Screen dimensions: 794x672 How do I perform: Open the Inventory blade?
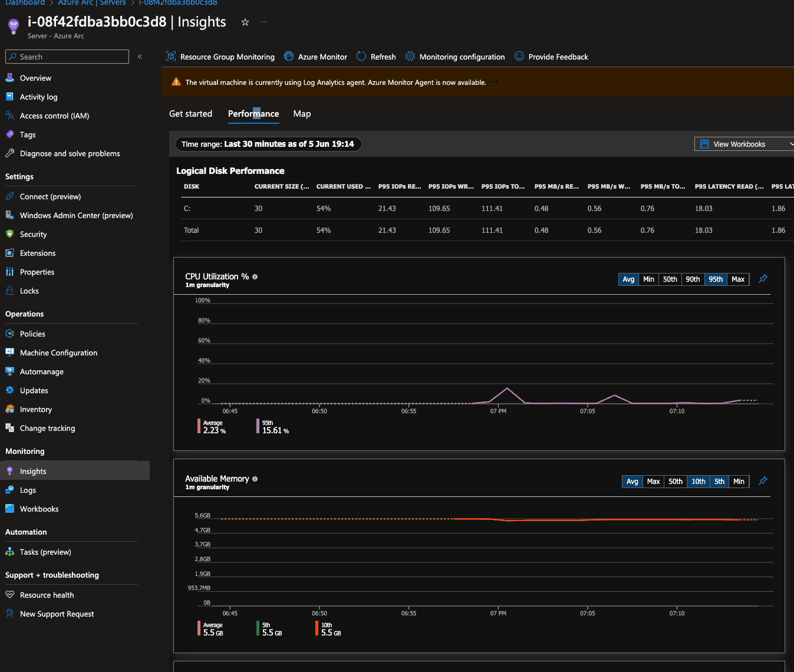36,409
